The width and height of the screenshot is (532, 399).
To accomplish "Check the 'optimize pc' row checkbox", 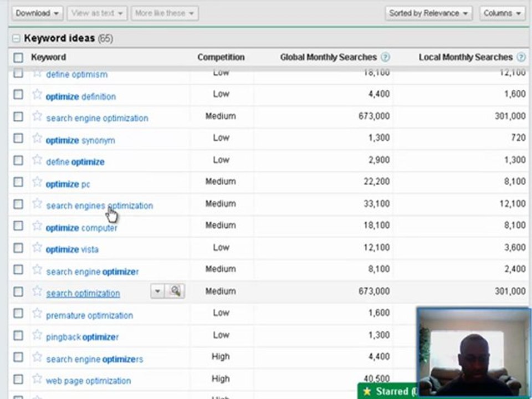I will coord(18,182).
